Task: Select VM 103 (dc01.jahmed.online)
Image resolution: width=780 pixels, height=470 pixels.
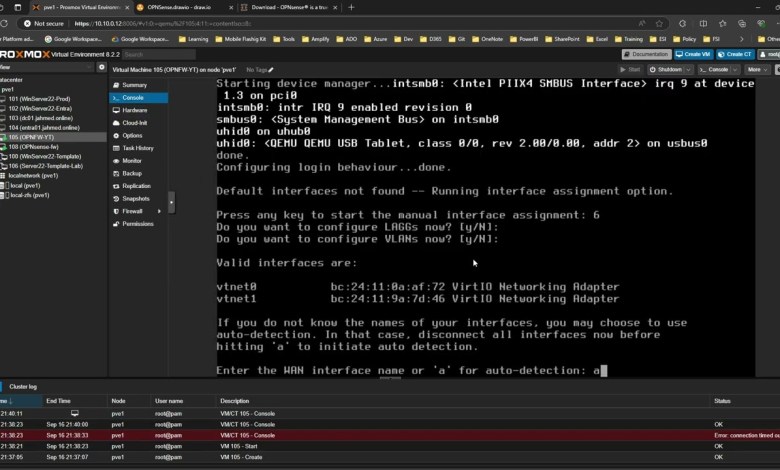Action: tap(40, 118)
